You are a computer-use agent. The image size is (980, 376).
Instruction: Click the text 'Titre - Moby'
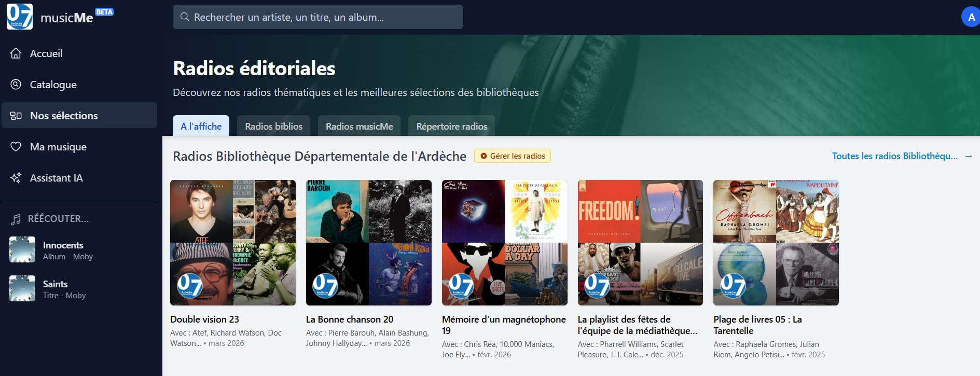coord(64,296)
